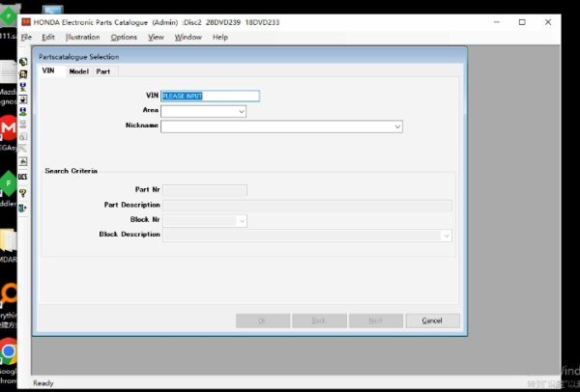The width and height of the screenshot is (580, 392).
Task: Open the View menu
Action: click(x=156, y=37)
